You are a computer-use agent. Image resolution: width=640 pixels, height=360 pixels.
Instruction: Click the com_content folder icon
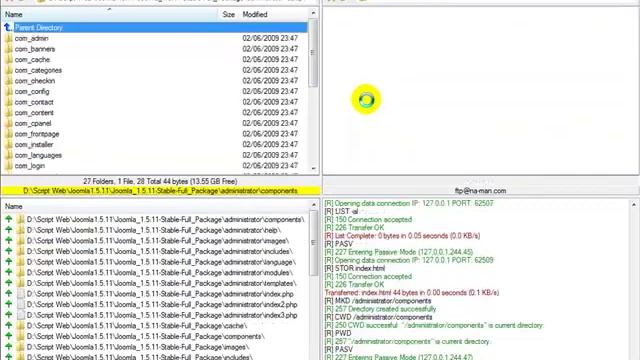[x=8, y=113]
